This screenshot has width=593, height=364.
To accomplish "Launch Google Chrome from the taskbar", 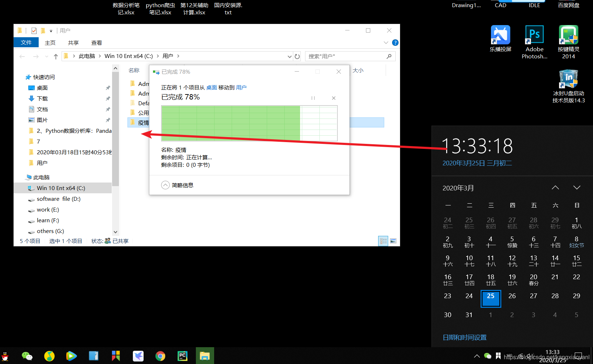I will click(160, 356).
